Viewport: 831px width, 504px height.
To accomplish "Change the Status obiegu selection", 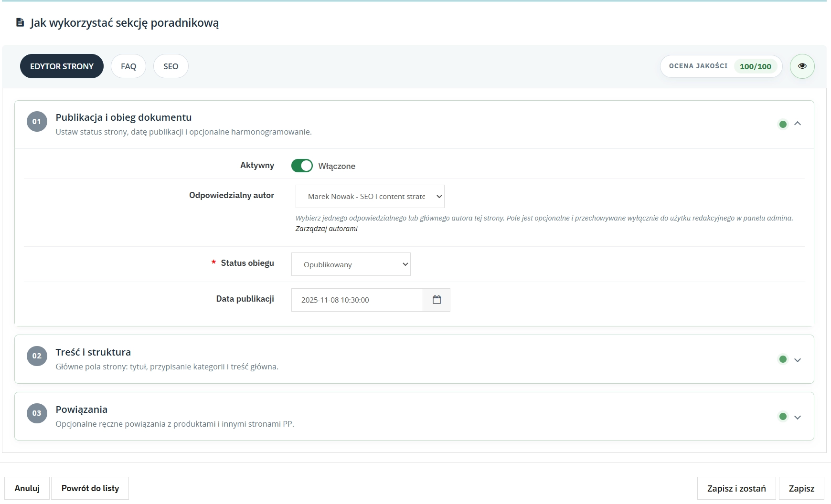I will 351,264.
